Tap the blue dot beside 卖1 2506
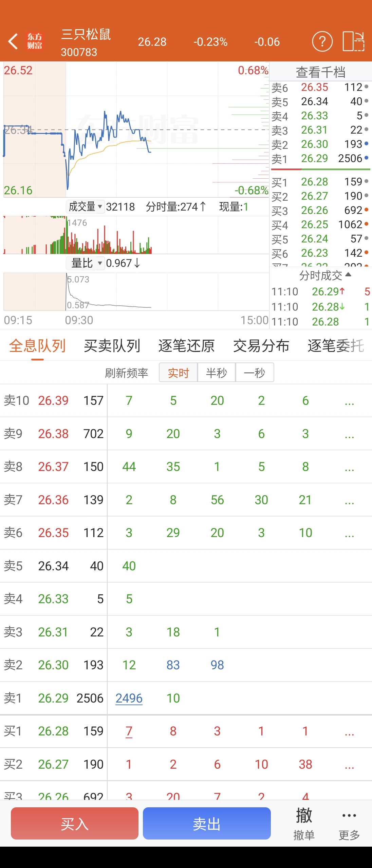The image size is (372, 868). (367, 158)
